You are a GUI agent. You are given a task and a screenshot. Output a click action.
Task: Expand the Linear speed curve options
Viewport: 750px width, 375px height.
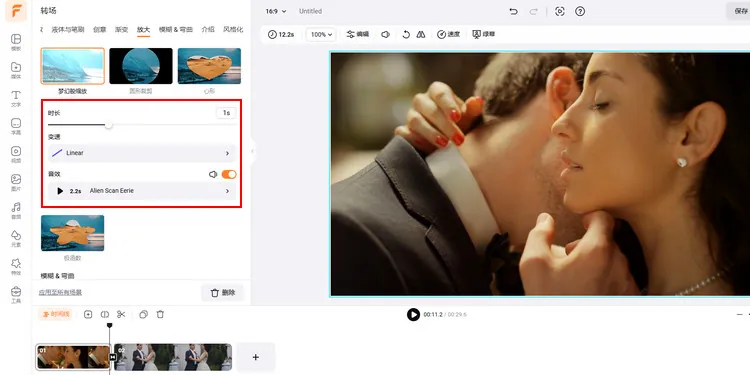[x=142, y=153]
